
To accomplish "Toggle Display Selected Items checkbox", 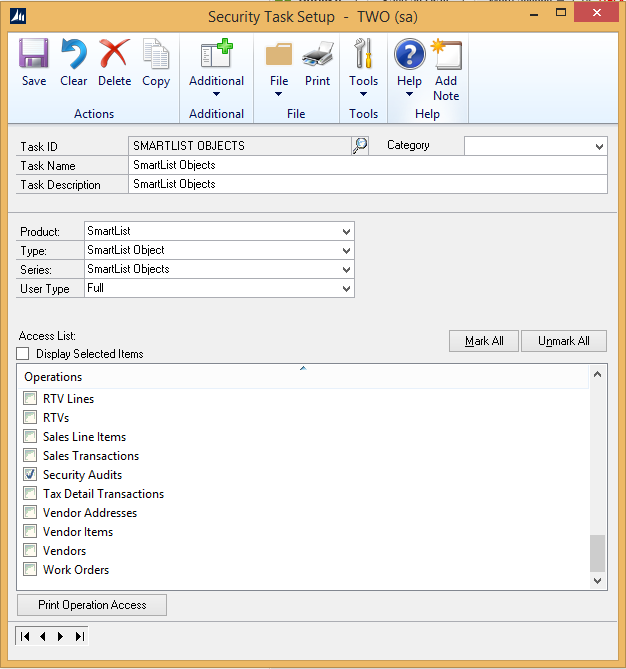I will 23,354.
